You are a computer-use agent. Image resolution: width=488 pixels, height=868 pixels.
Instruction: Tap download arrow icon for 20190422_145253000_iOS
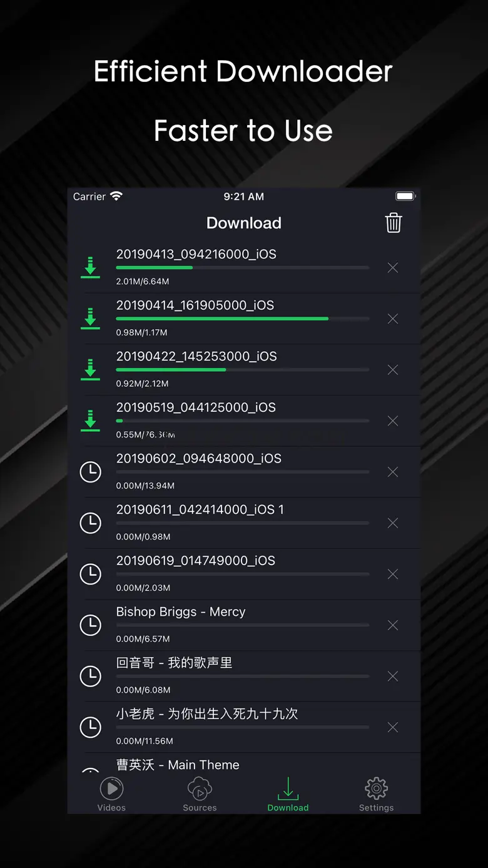coord(91,370)
